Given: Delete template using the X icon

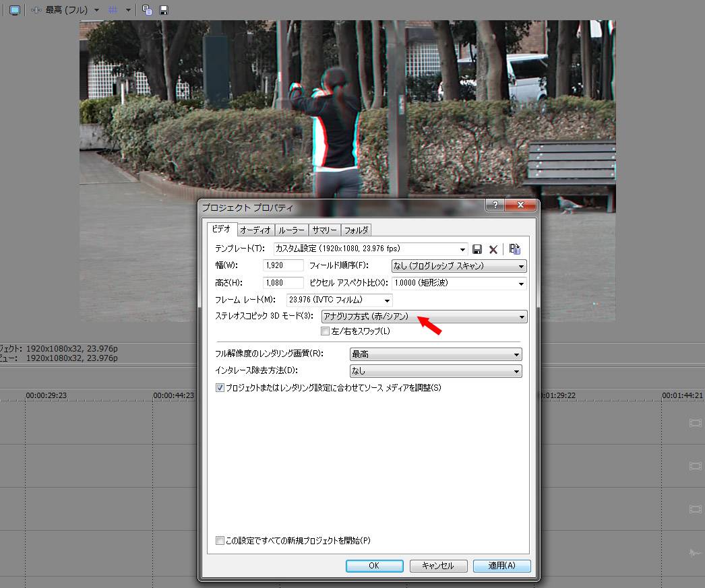Looking at the screenshot, I should coord(493,249).
